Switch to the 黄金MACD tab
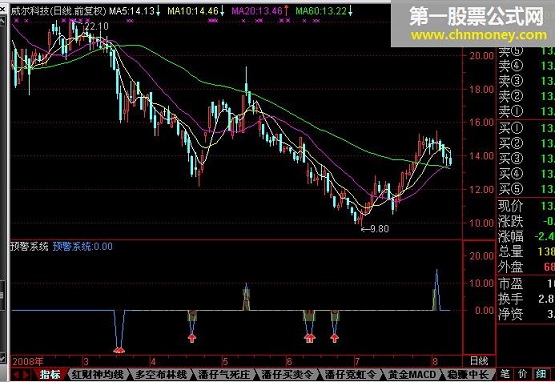This screenshot has height=382, width=555. 412,374
